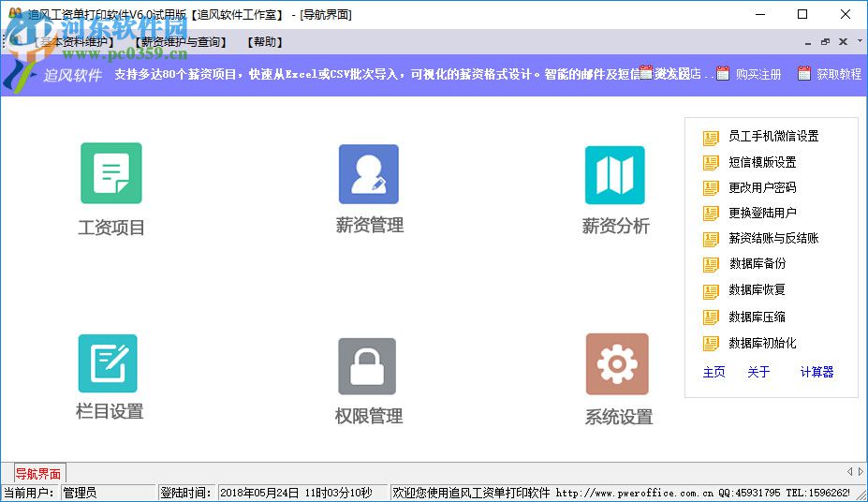Maximize the main application window
This screenshot has height=502, width=868.
point(802,14)
